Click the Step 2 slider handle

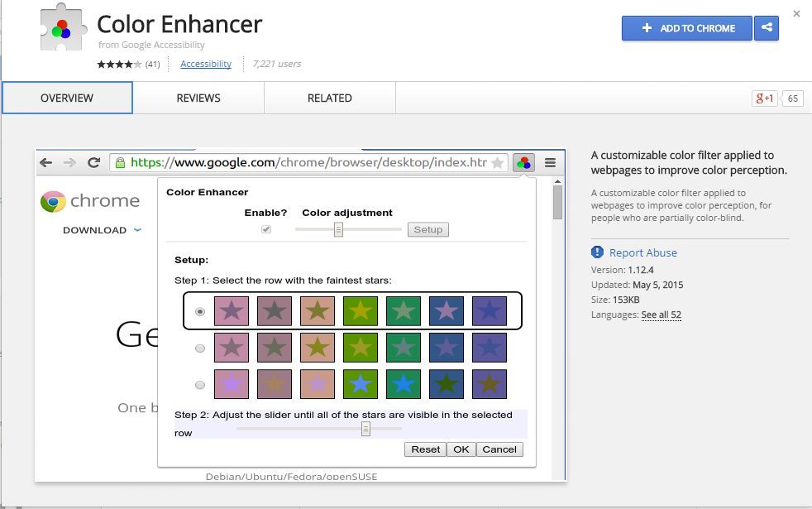click(365, 429)
